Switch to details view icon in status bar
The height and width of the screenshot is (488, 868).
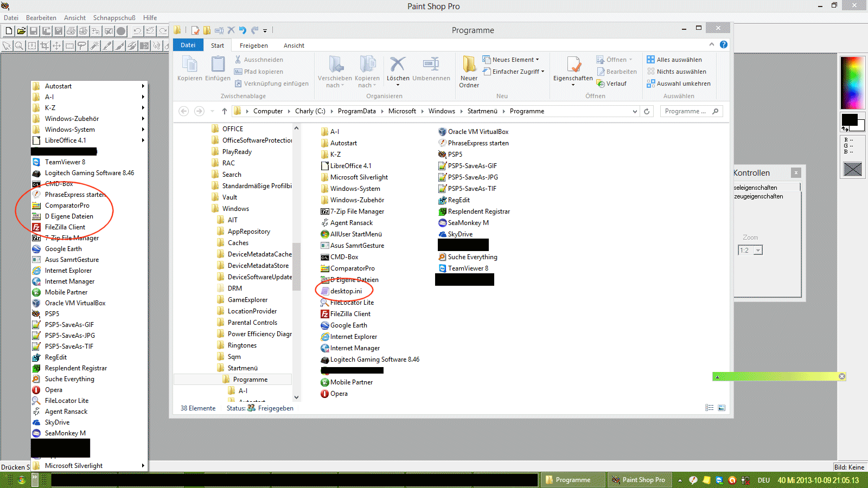point(709,408)
